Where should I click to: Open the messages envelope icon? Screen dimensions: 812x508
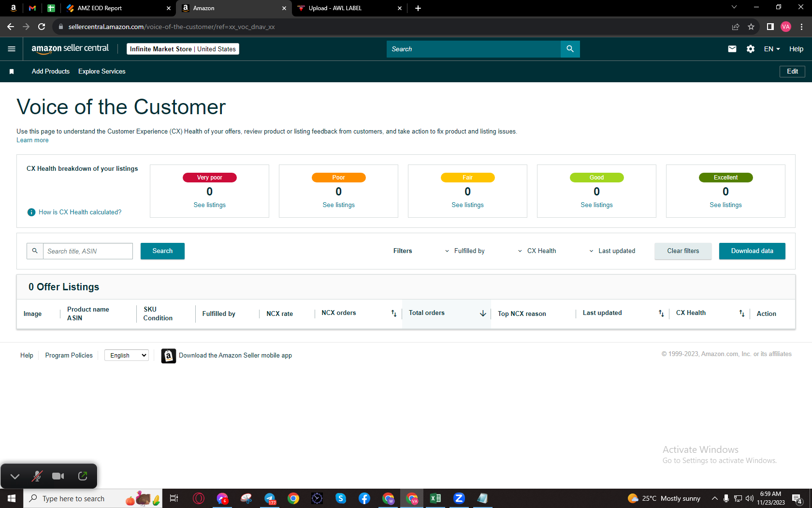click(732, 49)
